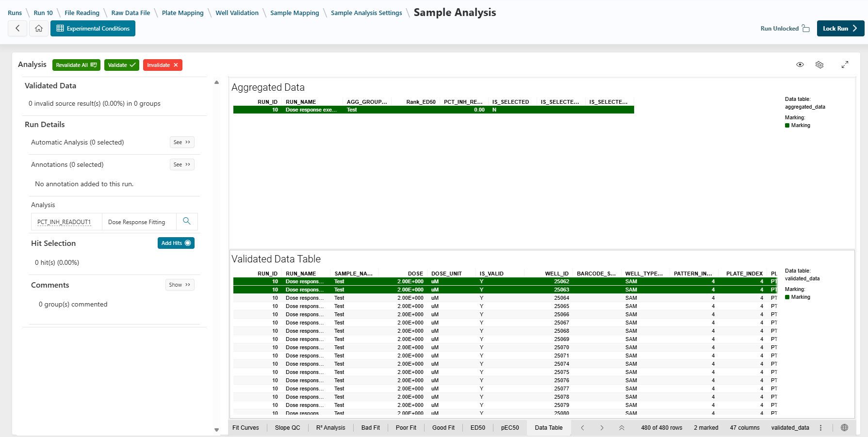This screenshot has width=868, height=437.
Task: Navigate to Well Validation breadcrumb
Action: (x=237, y=13)
